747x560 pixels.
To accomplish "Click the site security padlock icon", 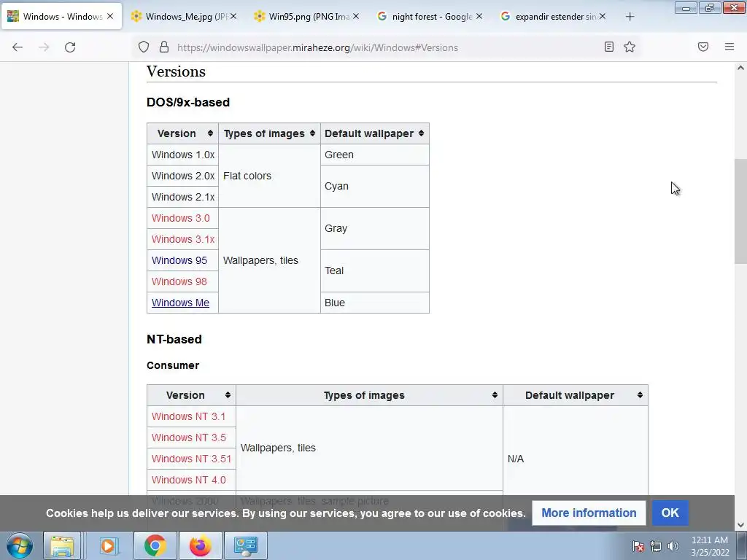I will pyautogui.click(x=164, y=47).
